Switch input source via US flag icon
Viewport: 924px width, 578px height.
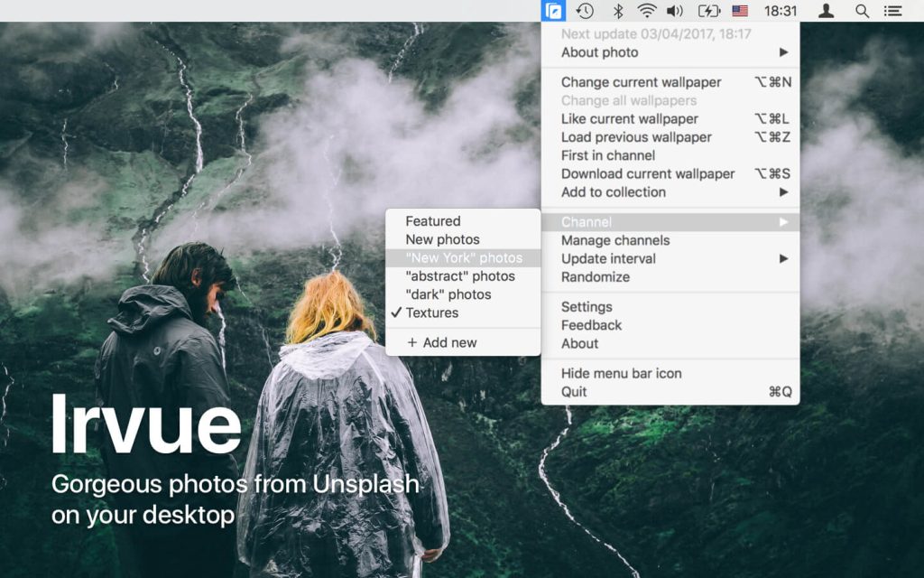(741, 11)
